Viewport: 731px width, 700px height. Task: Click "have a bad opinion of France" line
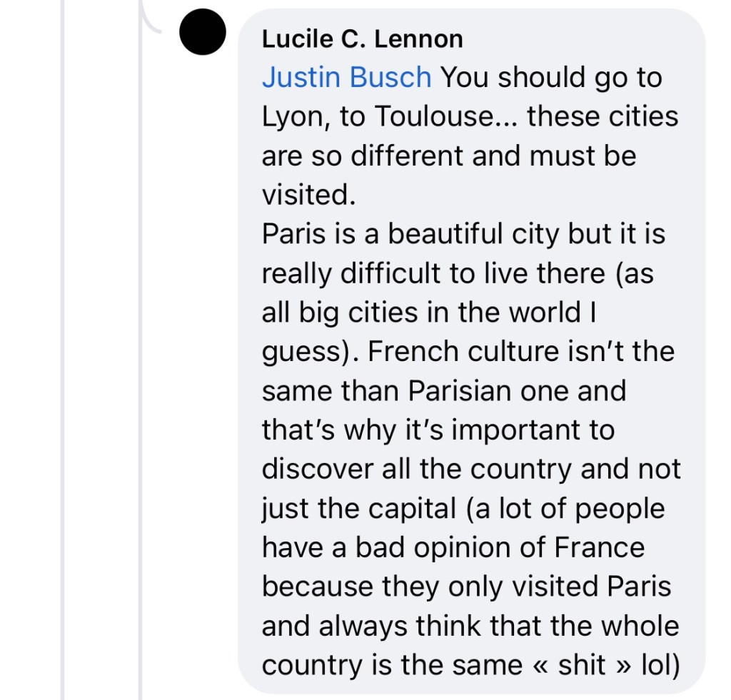tap(453, 548)
